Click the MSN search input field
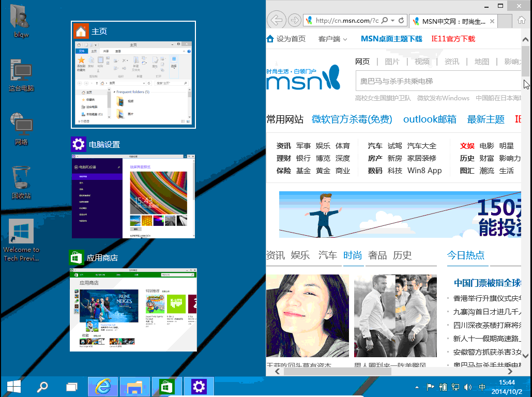 [438, 81]
